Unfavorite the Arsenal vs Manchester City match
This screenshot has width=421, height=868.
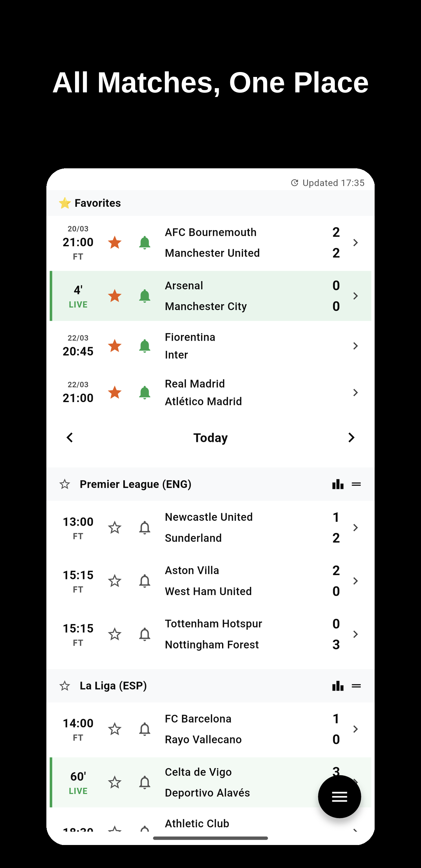tap(114, 296)
